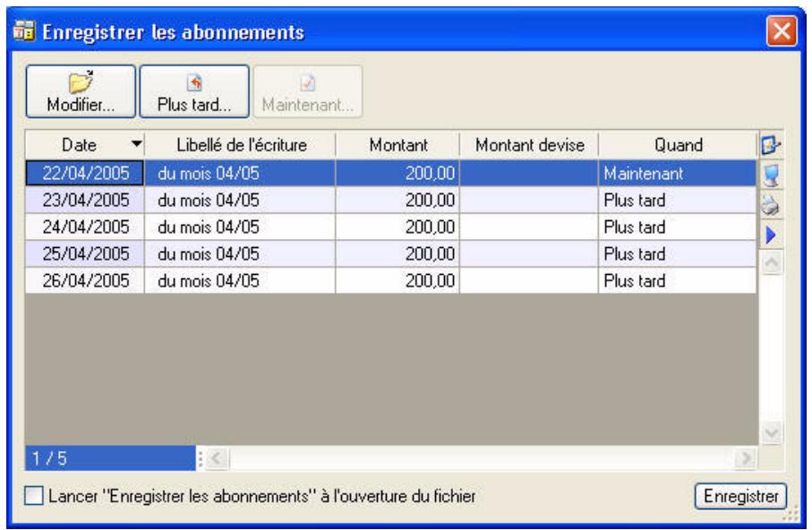Click the window title bar calendar icon

[x=24, y=31]
